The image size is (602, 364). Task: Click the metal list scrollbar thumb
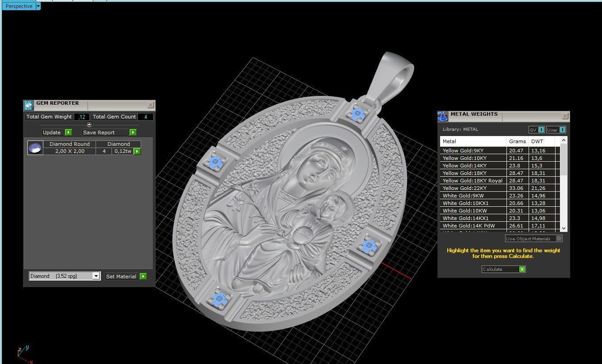point(564,159)
